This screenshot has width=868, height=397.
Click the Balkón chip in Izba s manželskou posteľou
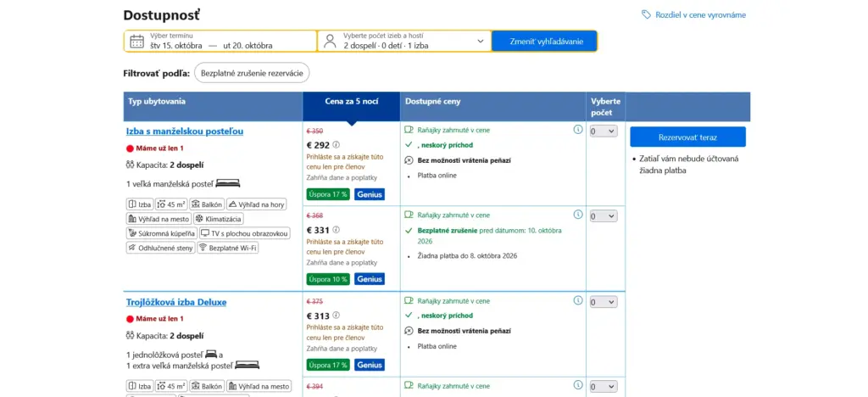click(207, 204)
